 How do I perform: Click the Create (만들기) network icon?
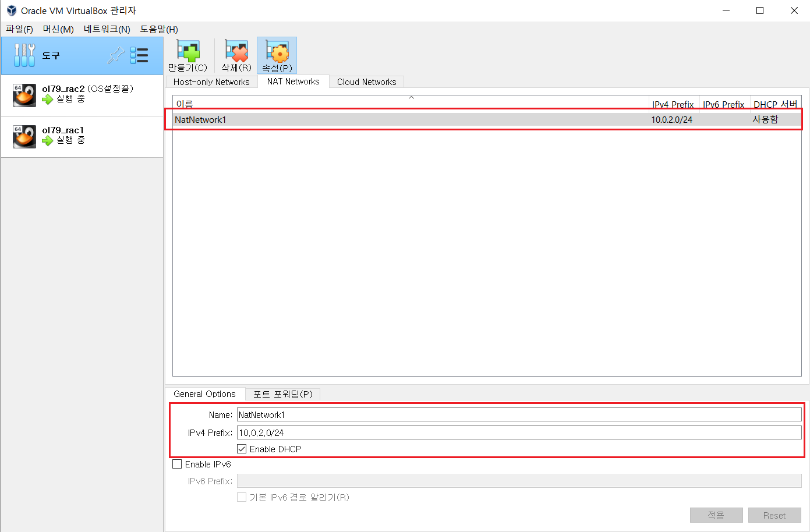[188, 51]
